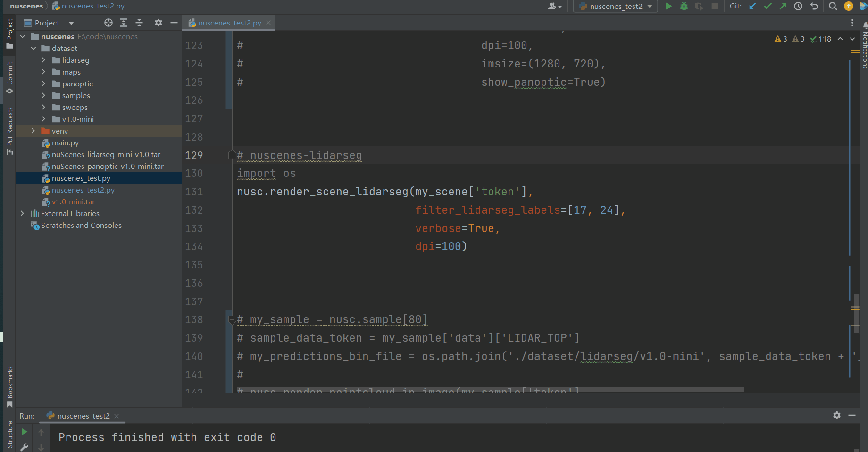The height and width of the screenshot is (452, 868).
Task: Open editor tab options menu
Action: [x=852, y=23]
